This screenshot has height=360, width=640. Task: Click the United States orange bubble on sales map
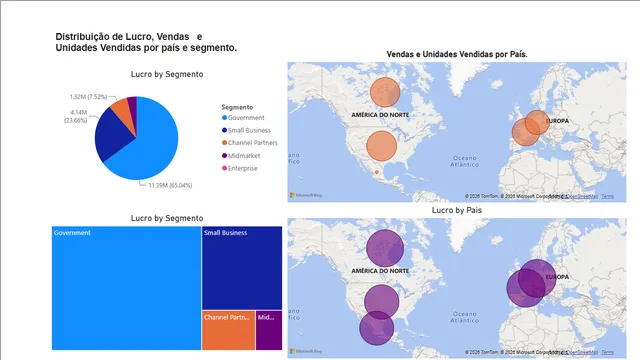click(x=382, y=146)
